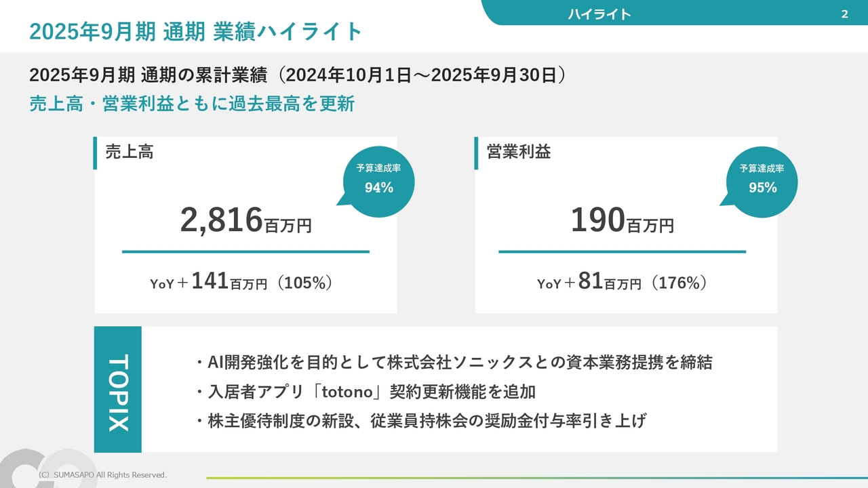
Task: Click the teal divider under 2,816百万円
Action: [245, 252]
